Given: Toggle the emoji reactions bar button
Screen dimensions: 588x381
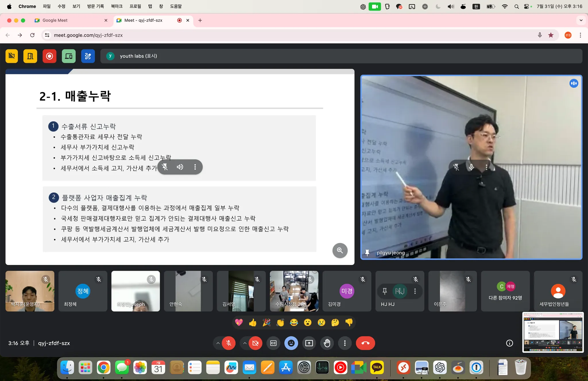Looking at the screenshot, I should tap(291, 343).
